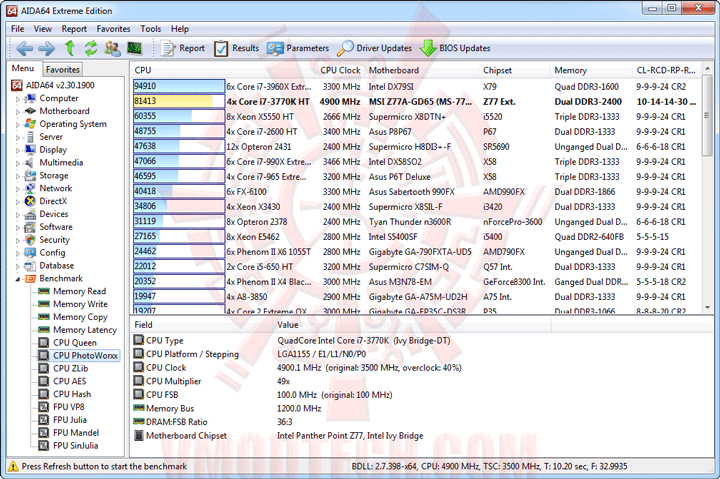Sort by the Motherboard column header
The height and width of the screenshot is (479, 720).
tap(422, 70)
